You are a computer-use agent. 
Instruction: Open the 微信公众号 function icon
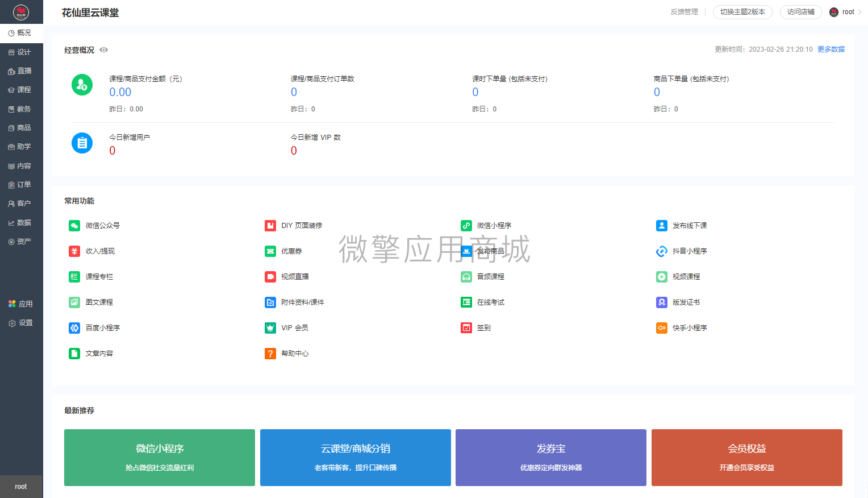coord(74,226)
